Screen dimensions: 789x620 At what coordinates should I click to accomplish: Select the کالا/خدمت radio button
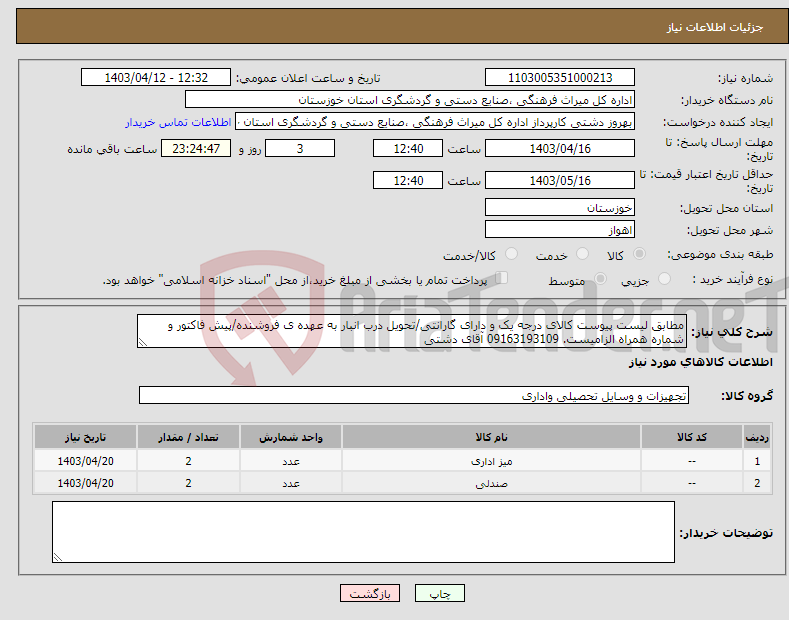tap(511, 254)
